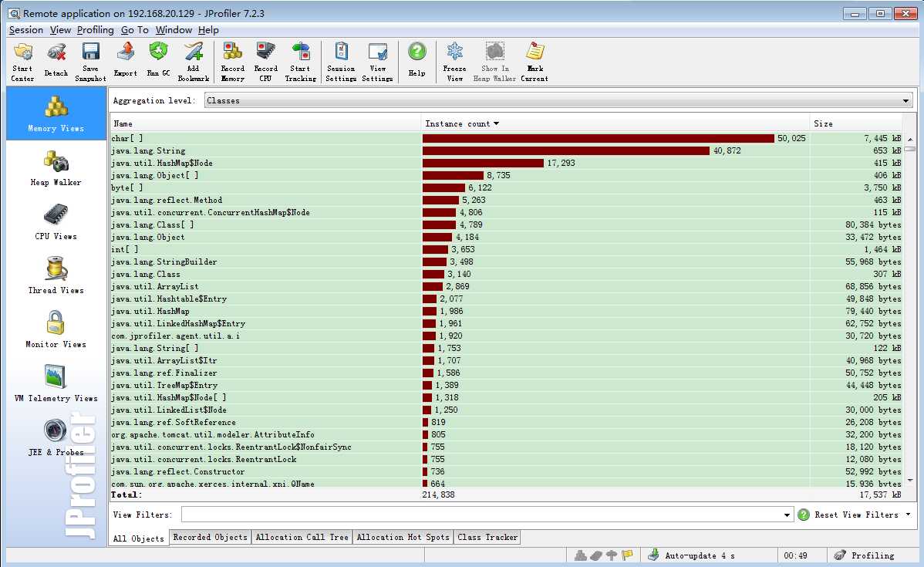Image resolution: width=924 pixels, height=567 pixels.
Task: Open the Profiling menu
Action: (x=95, y=29)
